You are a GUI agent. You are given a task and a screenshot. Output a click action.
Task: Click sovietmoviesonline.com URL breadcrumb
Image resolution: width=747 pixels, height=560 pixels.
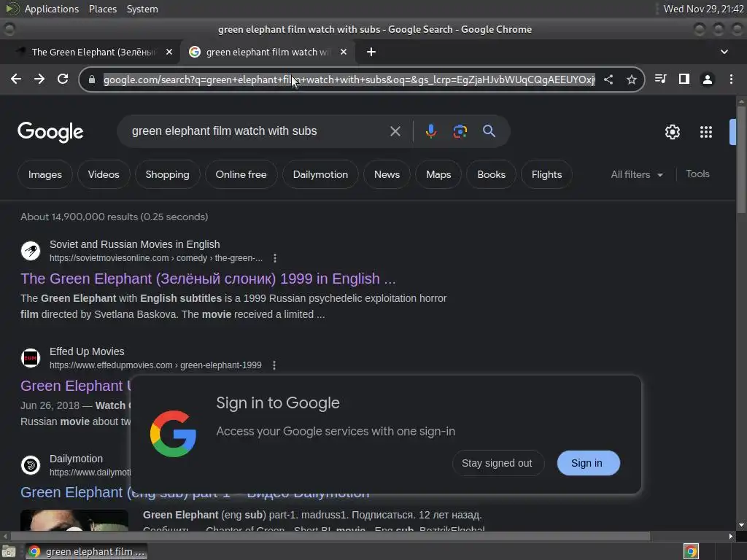(156, 258)
